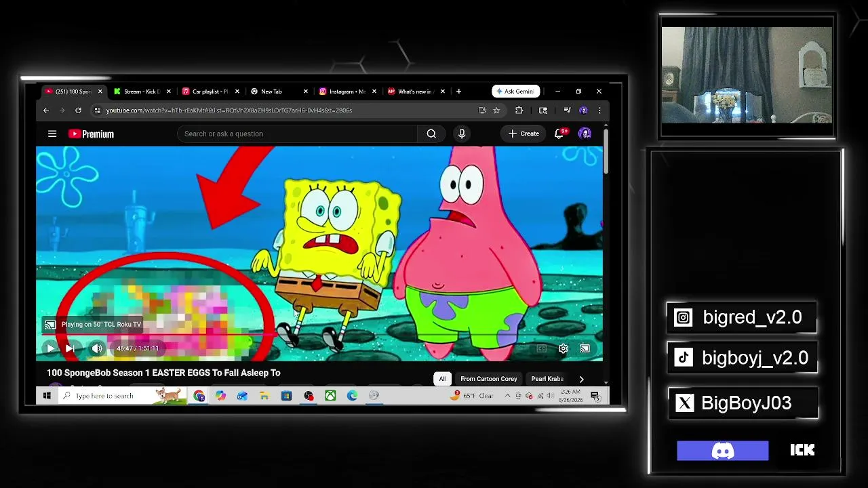Show more filter chips with arrow
The image size is (868, 488).
[x=581, y=379]
